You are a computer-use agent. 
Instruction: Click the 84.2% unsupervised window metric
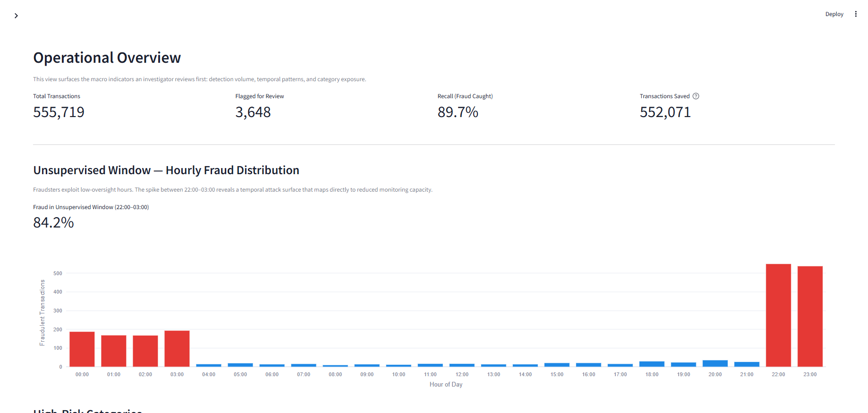(53, 222)
